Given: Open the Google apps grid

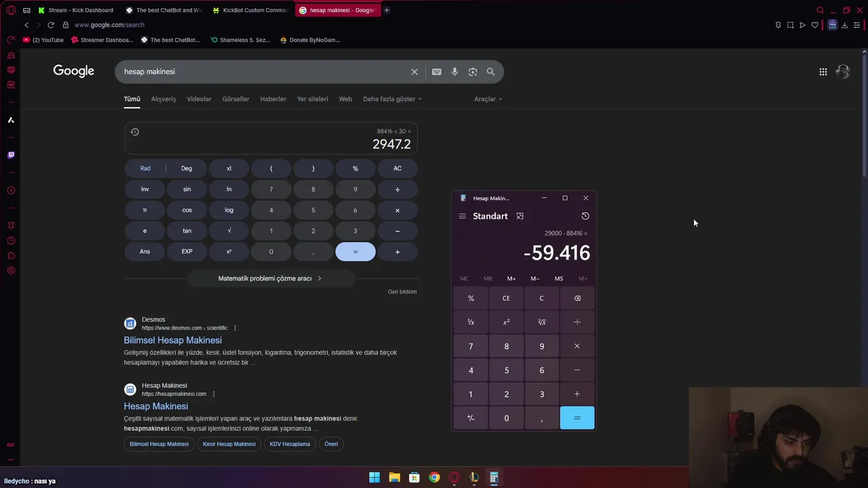Looking at the screenshot, I should click(823, 72).
